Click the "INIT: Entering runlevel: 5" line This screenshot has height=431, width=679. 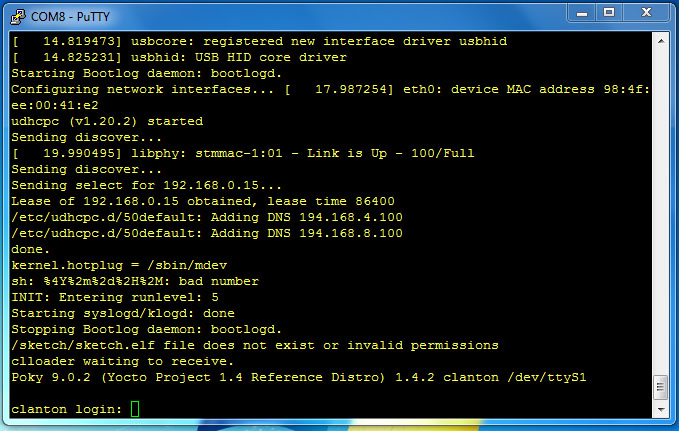115,297
